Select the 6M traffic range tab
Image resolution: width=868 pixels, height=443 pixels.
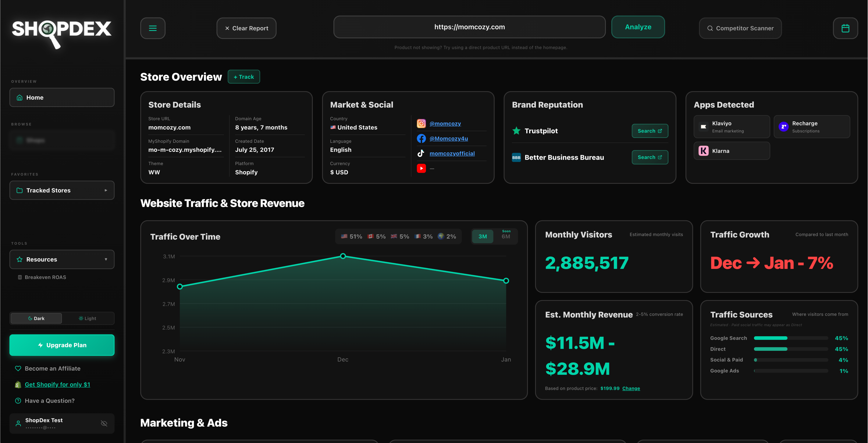pos(505,236)
